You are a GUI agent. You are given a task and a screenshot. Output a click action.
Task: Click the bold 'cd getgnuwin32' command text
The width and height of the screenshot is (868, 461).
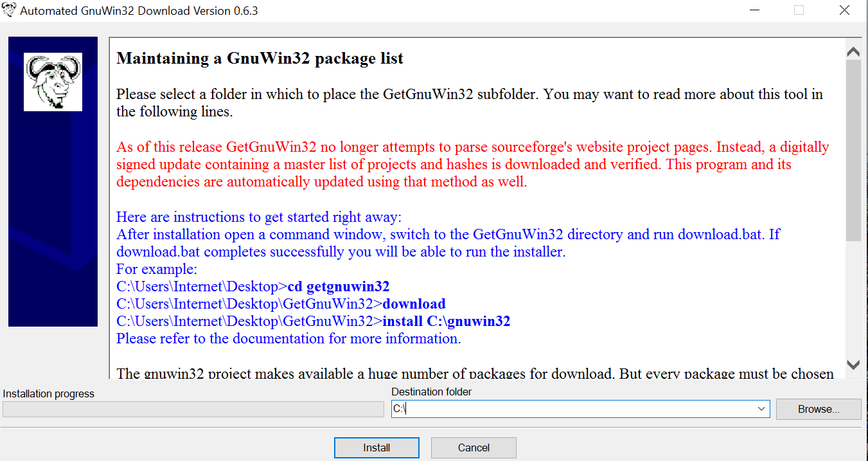348,286
